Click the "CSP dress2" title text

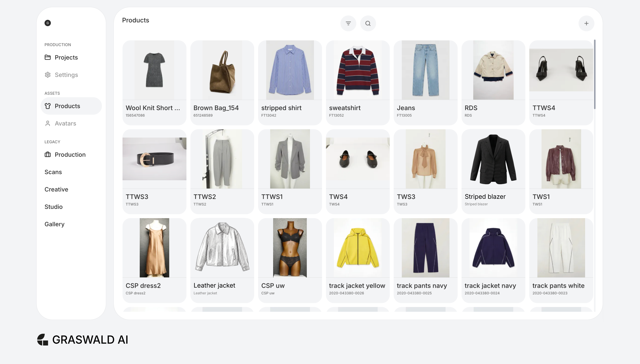coord(143,285)
